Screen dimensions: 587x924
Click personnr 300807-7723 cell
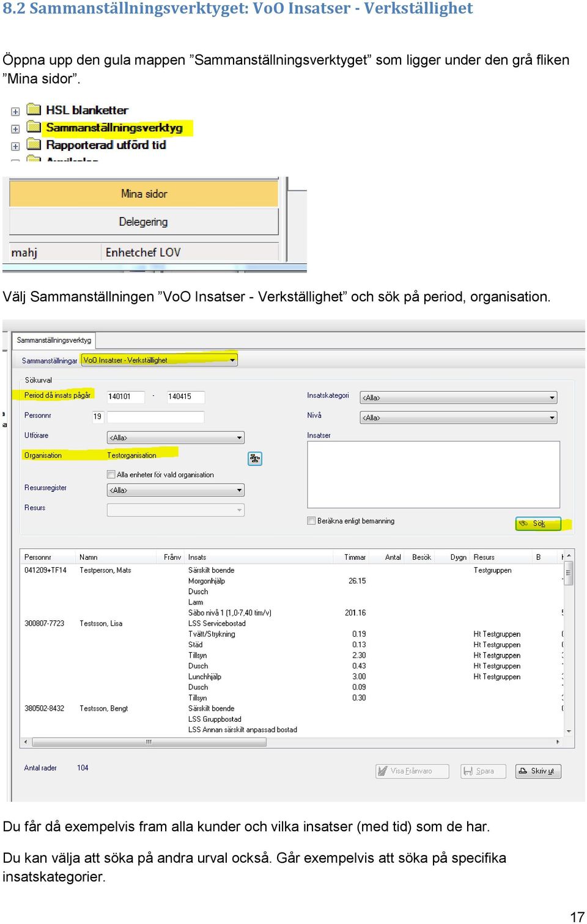click(x=44, y=623)
